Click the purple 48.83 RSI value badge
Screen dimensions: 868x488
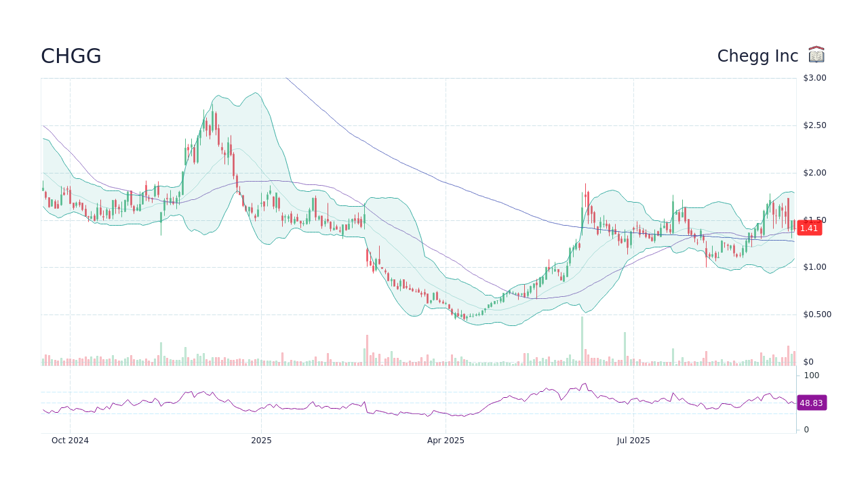pyautogui.click(x=811, y=403)
